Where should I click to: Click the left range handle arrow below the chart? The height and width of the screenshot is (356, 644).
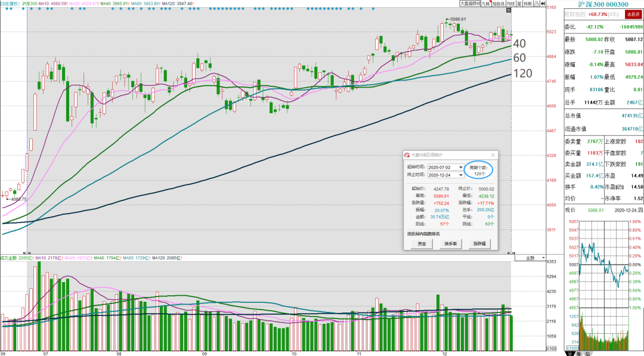(27, 253)
